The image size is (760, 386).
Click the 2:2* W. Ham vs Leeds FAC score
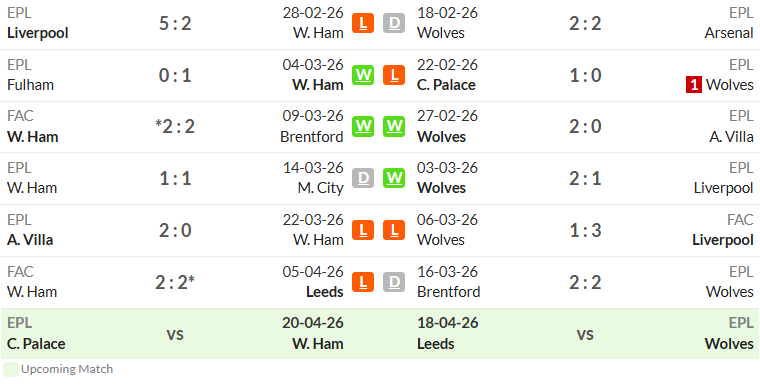(175, 282)
